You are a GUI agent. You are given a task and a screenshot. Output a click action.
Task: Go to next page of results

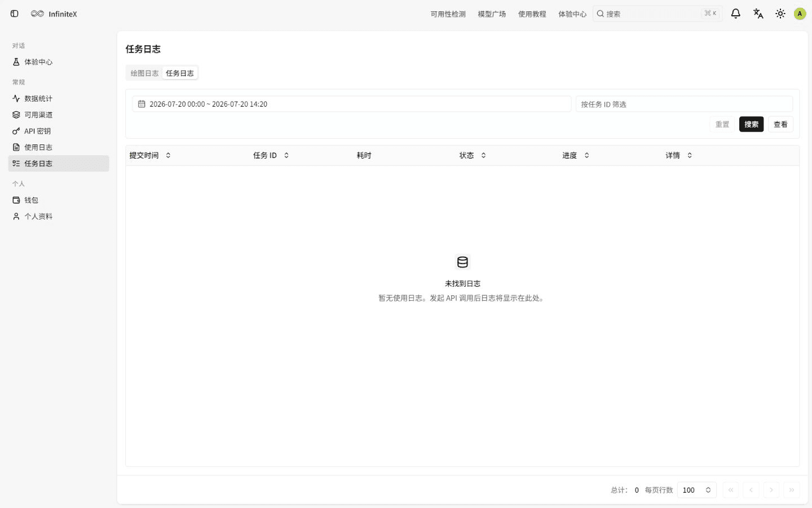(771, 490)
